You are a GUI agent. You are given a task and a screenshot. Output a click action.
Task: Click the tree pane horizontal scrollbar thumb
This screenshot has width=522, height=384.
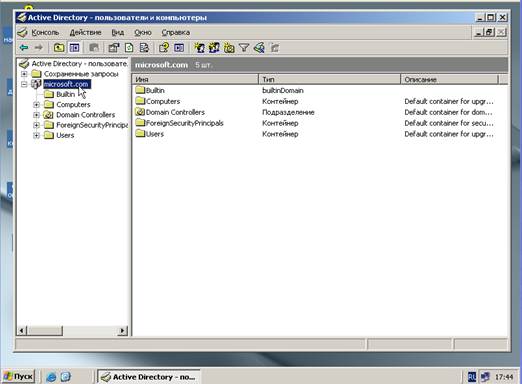point(45,331)
